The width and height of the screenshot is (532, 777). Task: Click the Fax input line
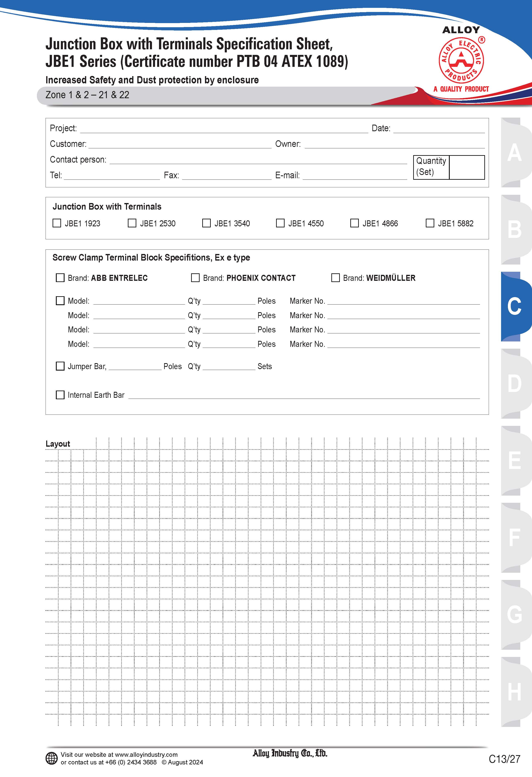point(227,176)
